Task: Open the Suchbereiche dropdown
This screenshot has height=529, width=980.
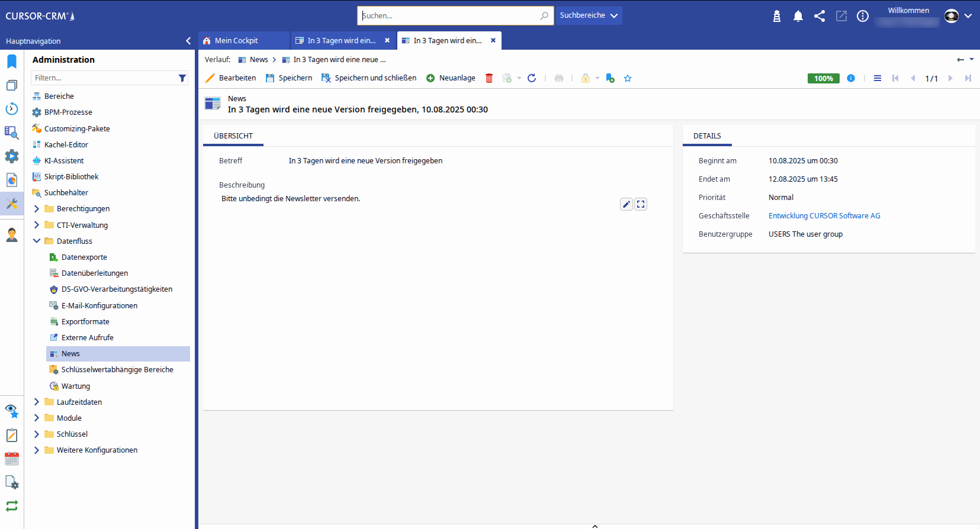Action: pyautogui.click(x=589, y=15)
